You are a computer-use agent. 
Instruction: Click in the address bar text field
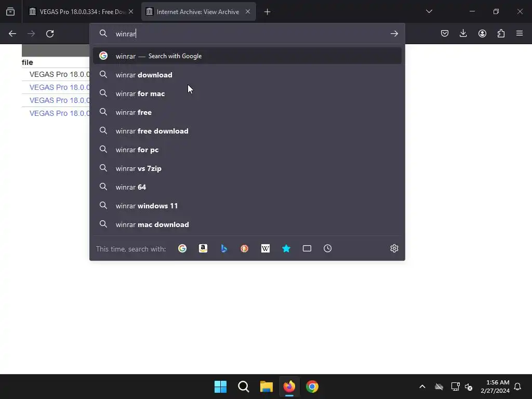[249, 34]
